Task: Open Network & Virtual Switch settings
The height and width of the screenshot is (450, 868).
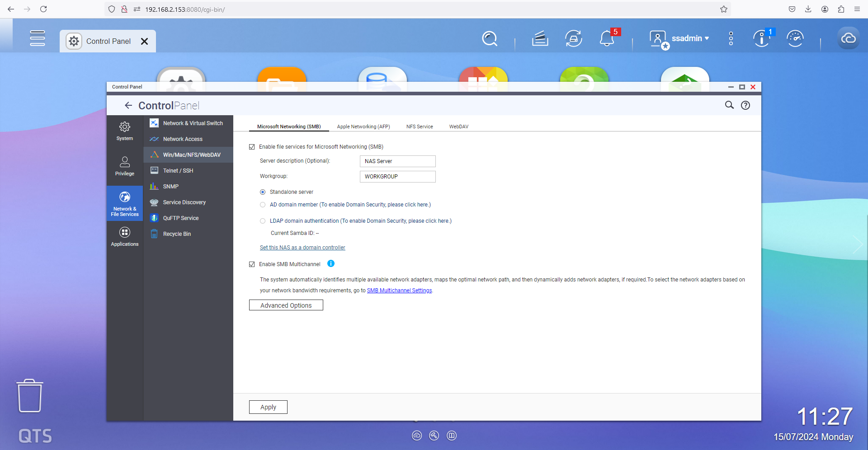Action: [189, 123]
